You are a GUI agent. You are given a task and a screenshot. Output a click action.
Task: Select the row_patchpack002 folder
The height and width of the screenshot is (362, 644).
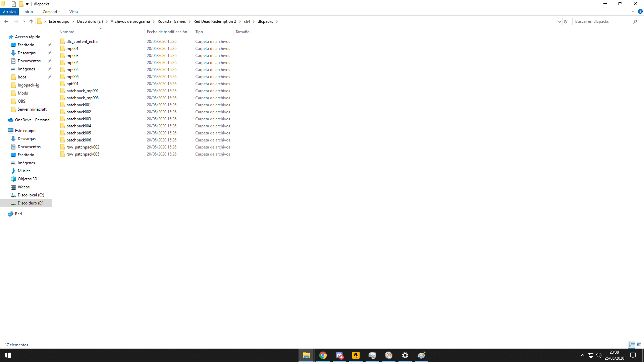click(83, 147)
